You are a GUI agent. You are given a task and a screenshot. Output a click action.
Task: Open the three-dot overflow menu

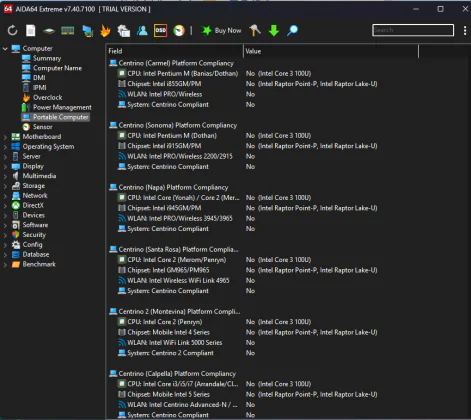click(x=465, y=30)
